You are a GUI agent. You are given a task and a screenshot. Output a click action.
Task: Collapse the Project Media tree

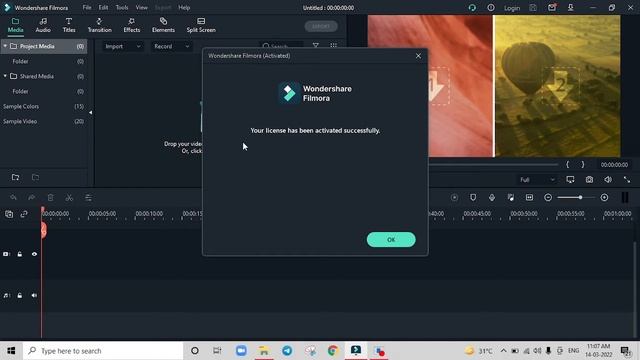pyautogui.click(x=5, y=46)
